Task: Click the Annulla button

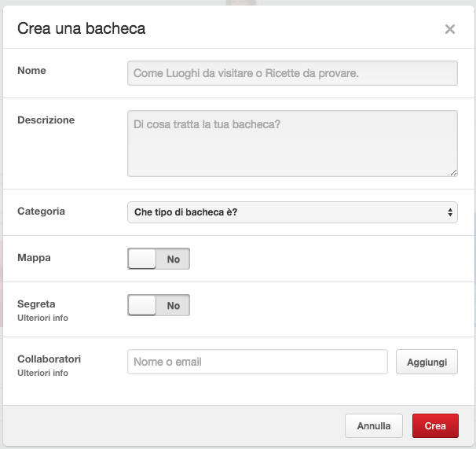Action: tap(374, 425)
